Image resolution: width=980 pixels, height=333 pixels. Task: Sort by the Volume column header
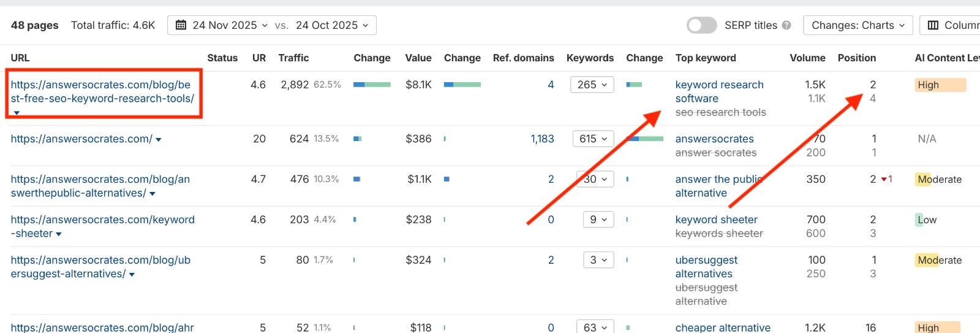(x=807, y=58)
